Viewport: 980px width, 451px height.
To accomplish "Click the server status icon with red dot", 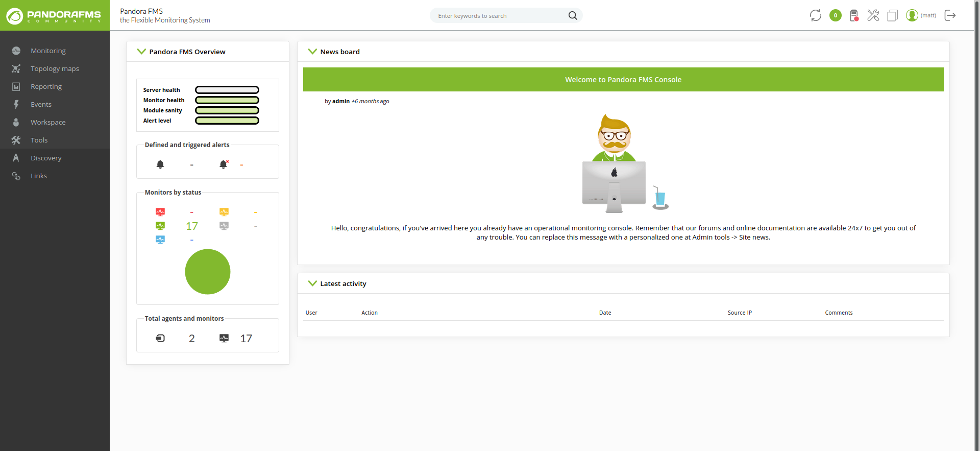I will pyautogui.click(x=854, y=15).
